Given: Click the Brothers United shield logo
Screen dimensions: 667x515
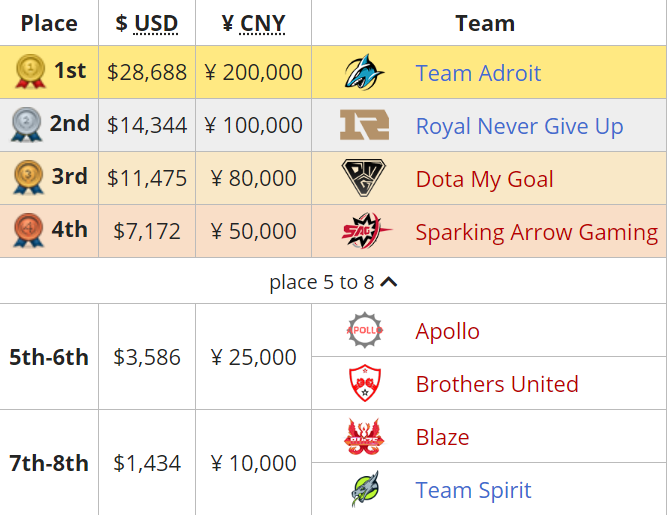Looking at the screenshot, I should click(x=365, y=383).
